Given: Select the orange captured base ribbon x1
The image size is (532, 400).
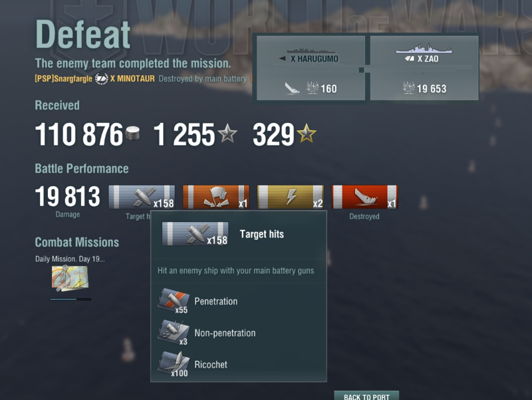Looking at the screenshot, I should [x=216, y=197].
